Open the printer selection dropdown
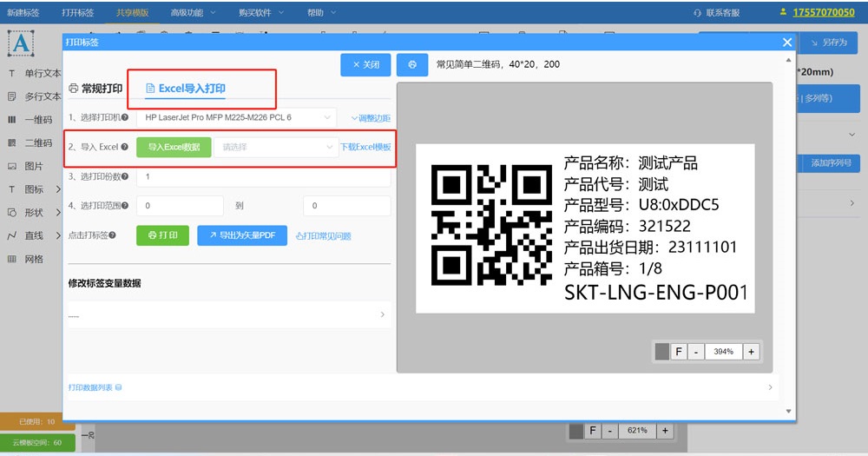Image resolution: width=868 pixels, height=456 pixels. pos(236,117)
